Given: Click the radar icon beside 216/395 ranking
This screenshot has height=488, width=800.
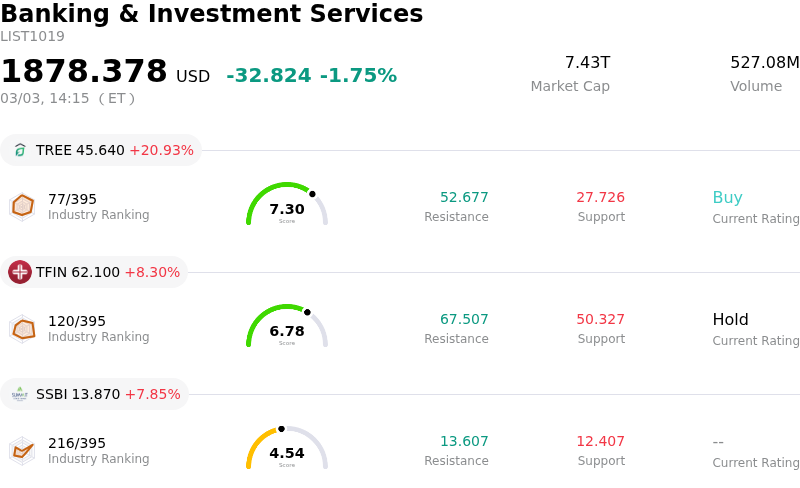Looking at the screenshot, I should coord(22,450).
